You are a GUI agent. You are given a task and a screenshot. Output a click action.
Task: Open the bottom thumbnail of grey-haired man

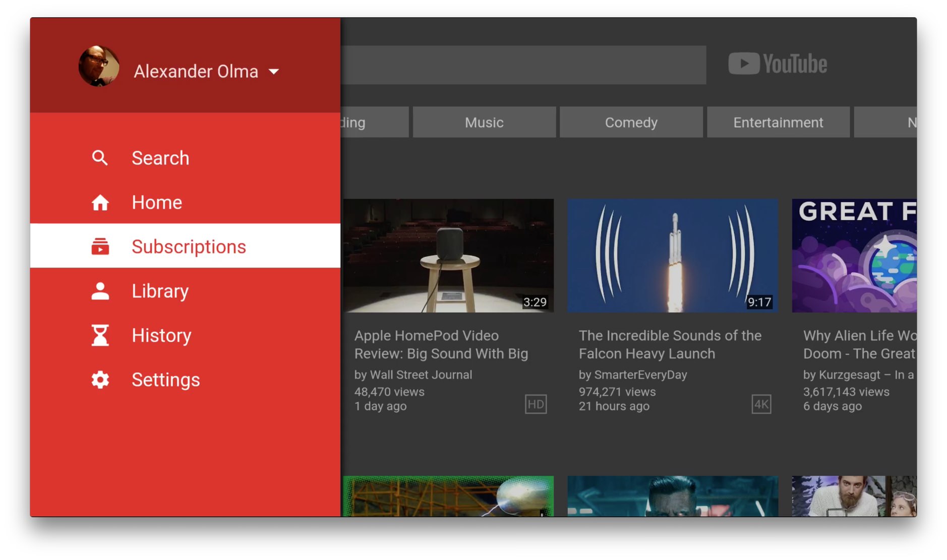point(673,496)
